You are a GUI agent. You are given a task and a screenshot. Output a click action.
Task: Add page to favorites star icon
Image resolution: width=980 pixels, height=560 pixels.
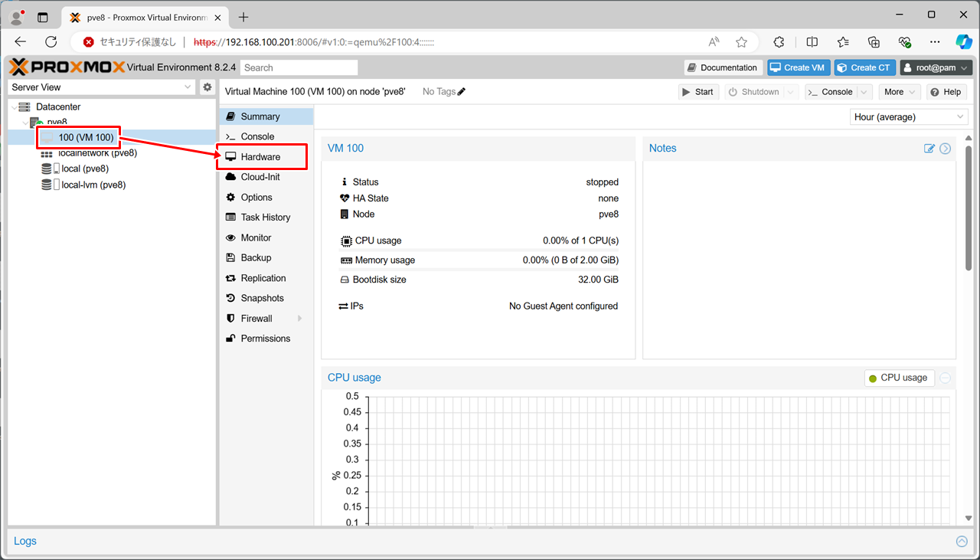741,42
